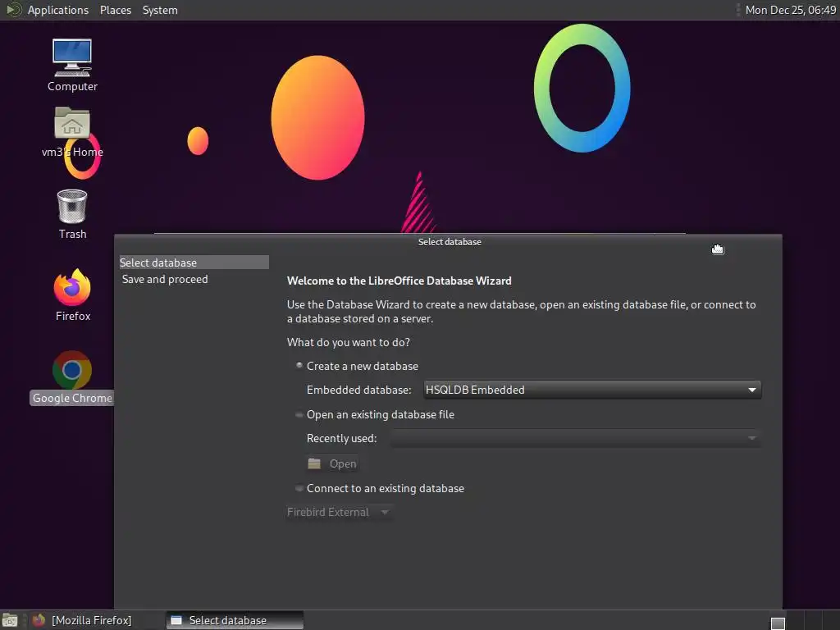Open the System menu
This screenshot has width=840, height=630.
160,10
